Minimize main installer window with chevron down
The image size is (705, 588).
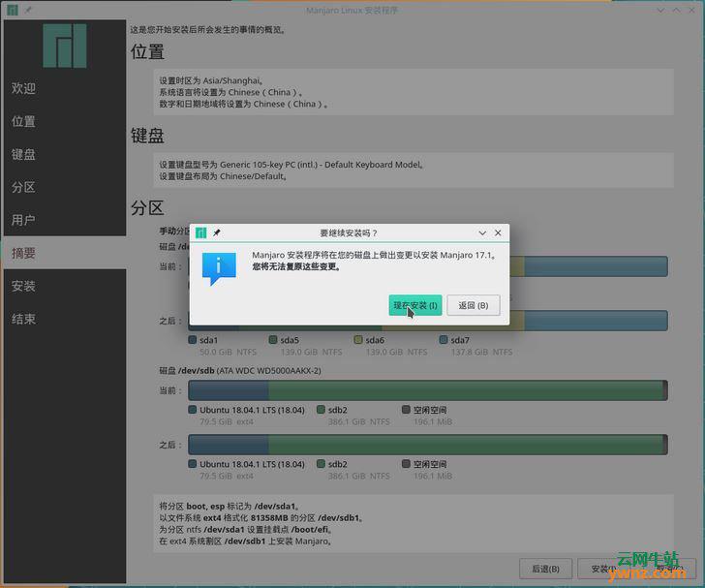[x=660, y=10]
